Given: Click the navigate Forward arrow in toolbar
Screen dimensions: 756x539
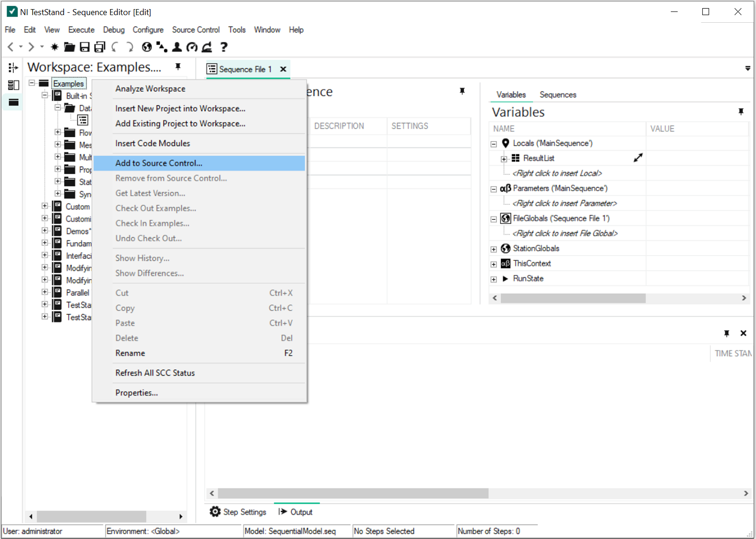Looking at the screenshot, I should (x=31, y=47).
